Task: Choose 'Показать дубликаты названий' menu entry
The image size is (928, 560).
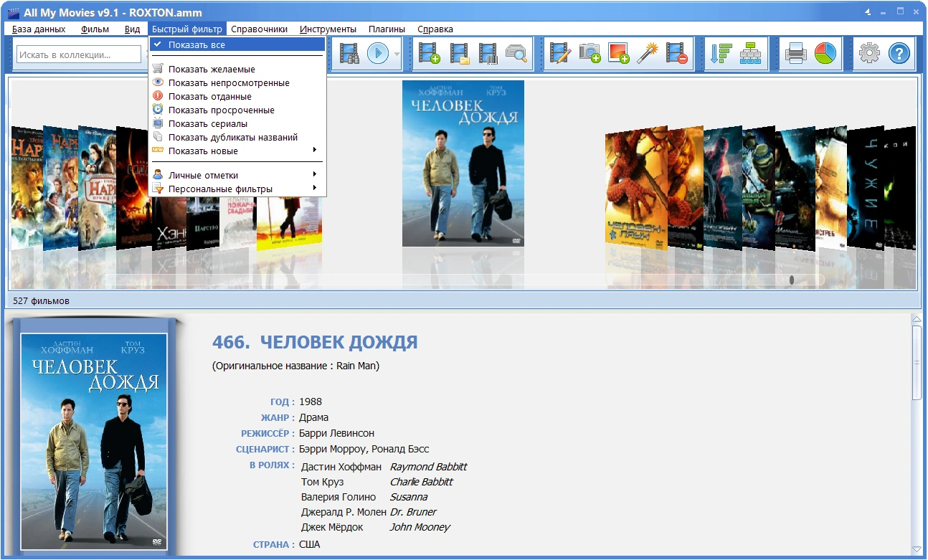Action: (237, 137)
